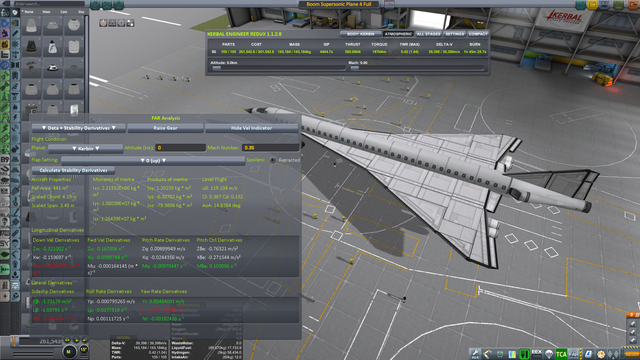Toggle the FAR toolbar button
The image size is (640, 360).
click(574, 354)
